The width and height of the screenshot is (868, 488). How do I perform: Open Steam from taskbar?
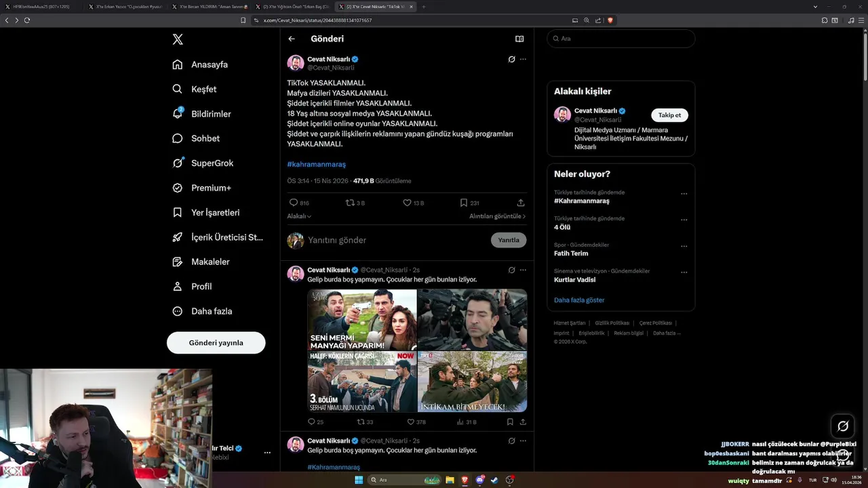pyautogui.click(x=494, y=480)
